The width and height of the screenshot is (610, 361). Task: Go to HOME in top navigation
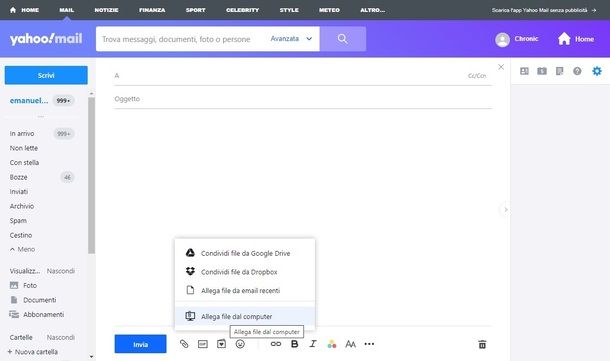click(x=24, y=10)
